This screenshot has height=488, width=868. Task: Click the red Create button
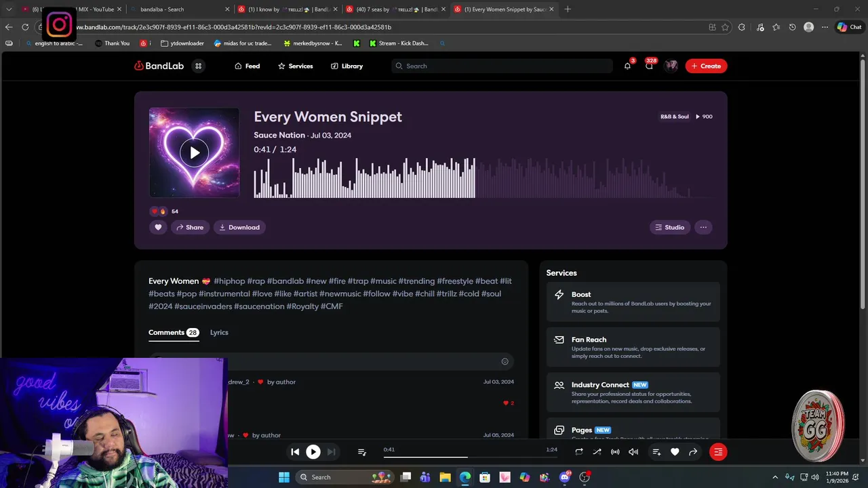pos(706,66)
